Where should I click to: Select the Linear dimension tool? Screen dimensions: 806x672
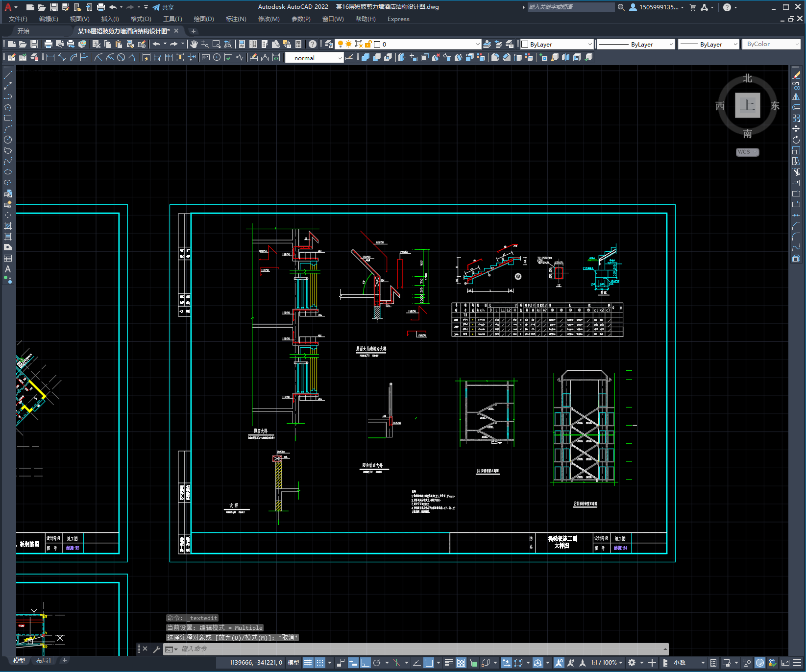point(50,57)
